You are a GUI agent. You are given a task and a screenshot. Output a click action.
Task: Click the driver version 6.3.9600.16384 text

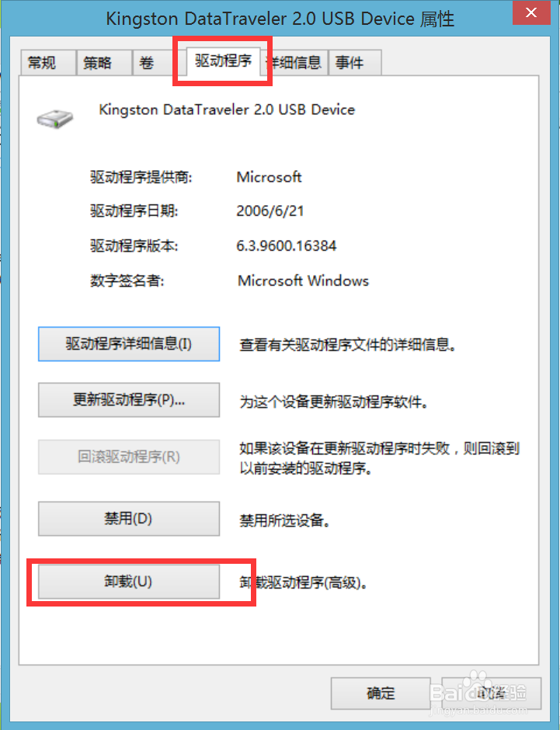[287, 246]
